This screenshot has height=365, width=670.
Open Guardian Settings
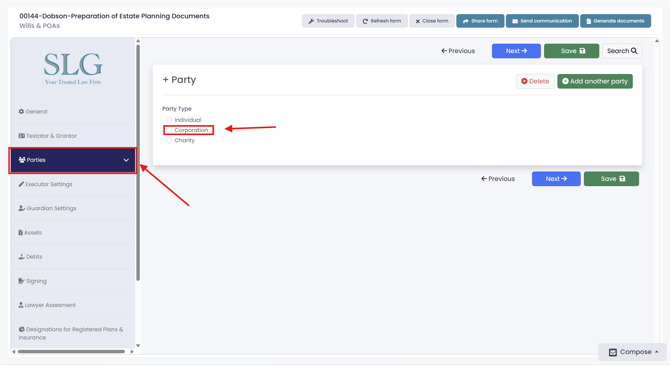[x=73, y=208]
